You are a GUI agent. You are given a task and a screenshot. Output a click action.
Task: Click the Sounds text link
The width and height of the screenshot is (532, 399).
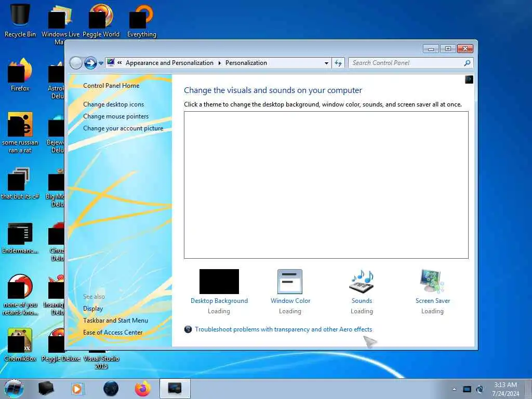pos(362,301)
